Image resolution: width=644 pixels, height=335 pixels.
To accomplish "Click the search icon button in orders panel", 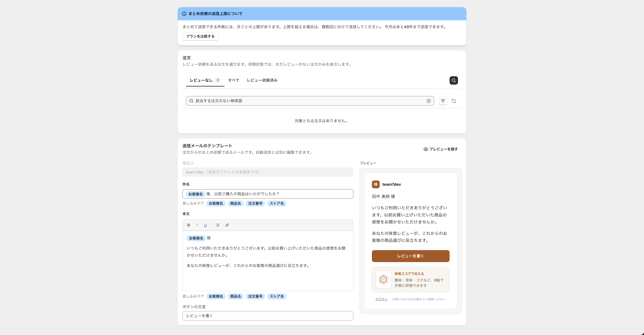I will 453,80.
